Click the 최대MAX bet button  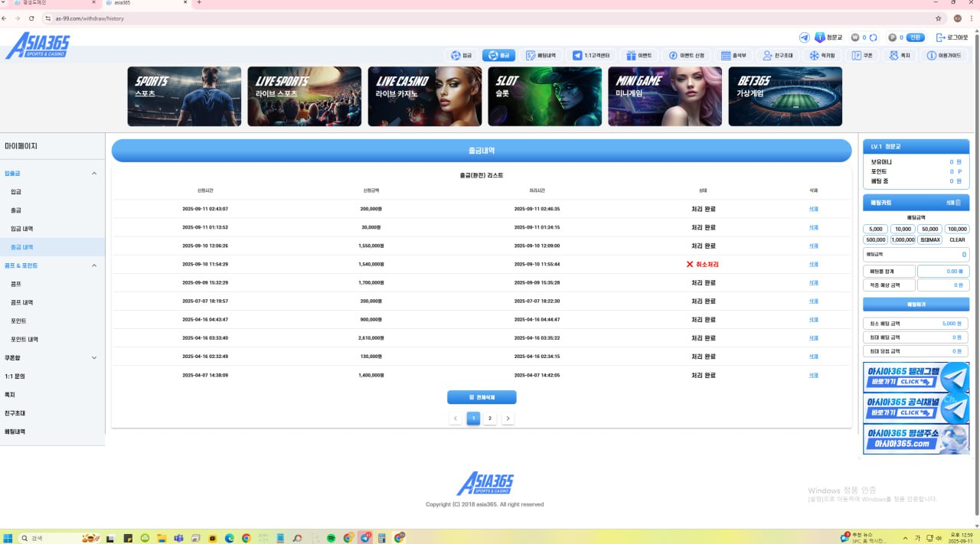(x=930, y=239)
